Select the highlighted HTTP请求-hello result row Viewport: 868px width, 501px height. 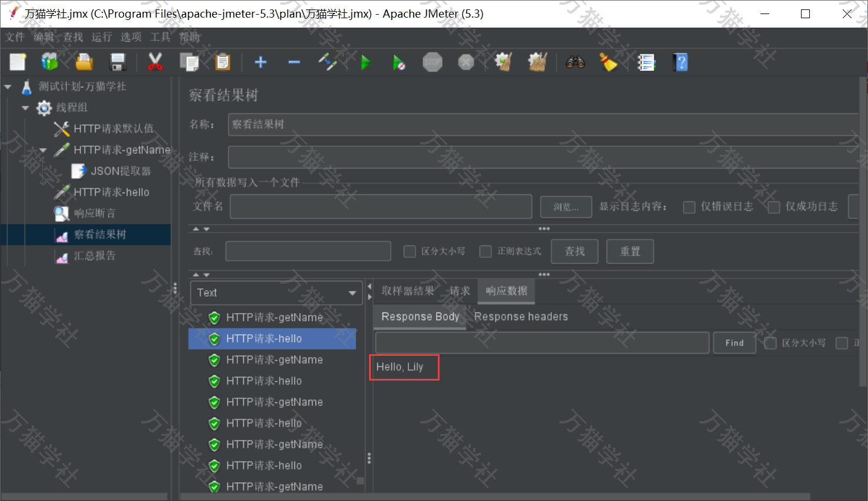click(272, 339)
